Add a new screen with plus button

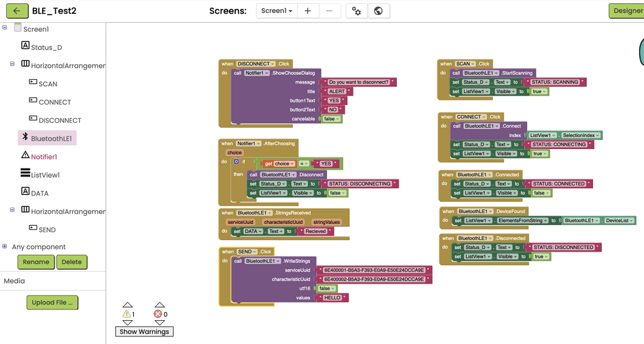308,11
